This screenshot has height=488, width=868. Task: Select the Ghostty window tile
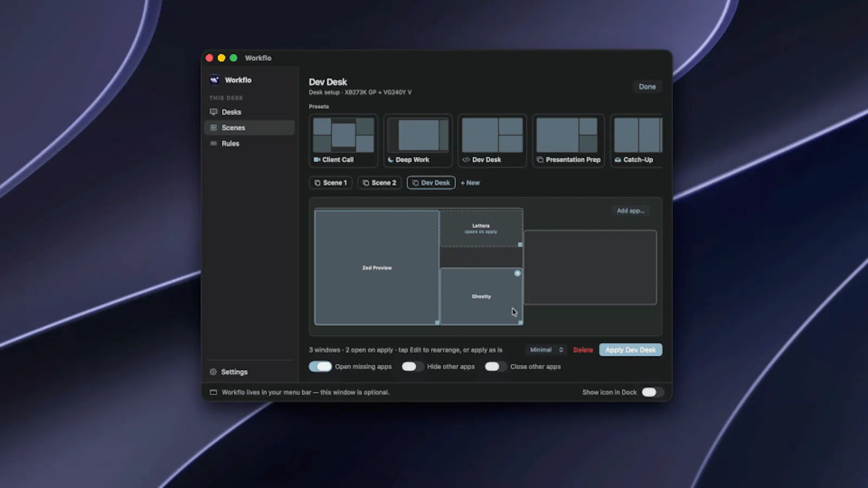[x=481, y=297]
